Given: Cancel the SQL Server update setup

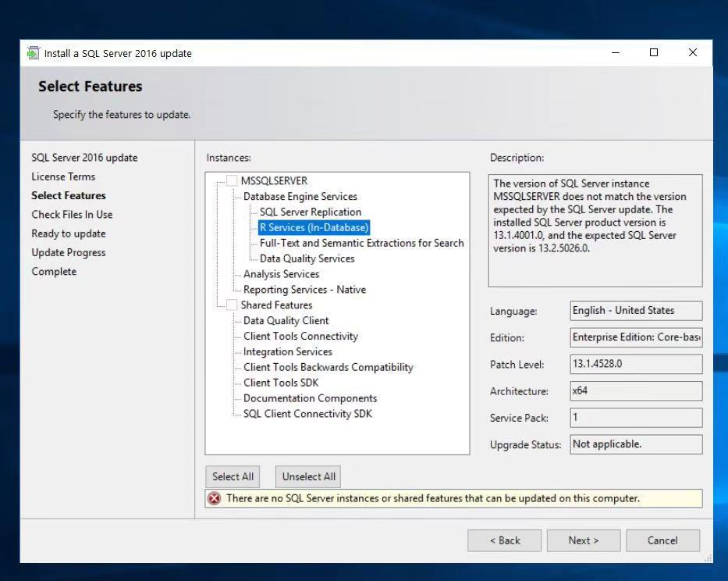Looking at the screenshot, I should pyautogui.click(x=662, y=540).
